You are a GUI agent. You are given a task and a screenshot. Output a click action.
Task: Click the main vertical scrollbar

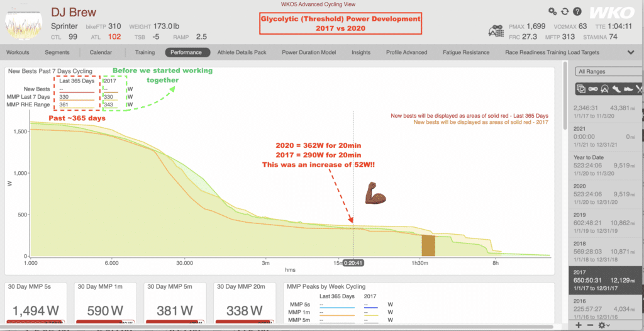(565, 96)
